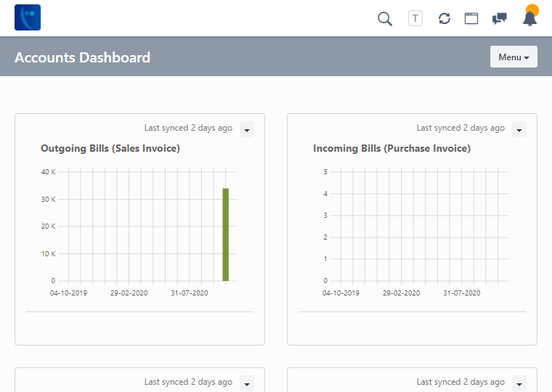Click the green bar in Outgoing Bills chart

pyautogui.click(x=226, y=234)
